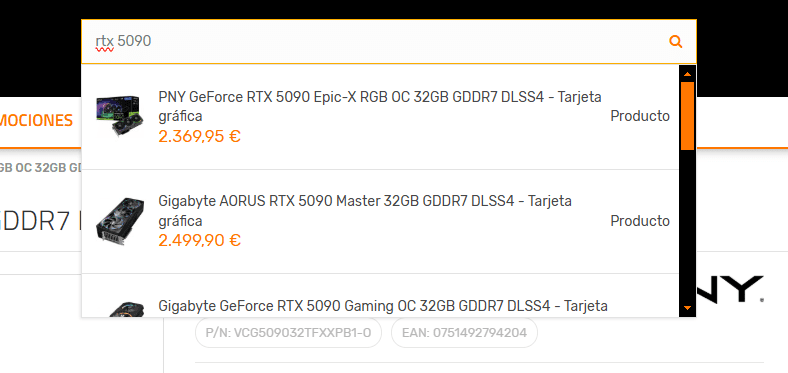788x373 pixels.
Task: Click the orange scrollbar thumb
Action: coord(687,116)
